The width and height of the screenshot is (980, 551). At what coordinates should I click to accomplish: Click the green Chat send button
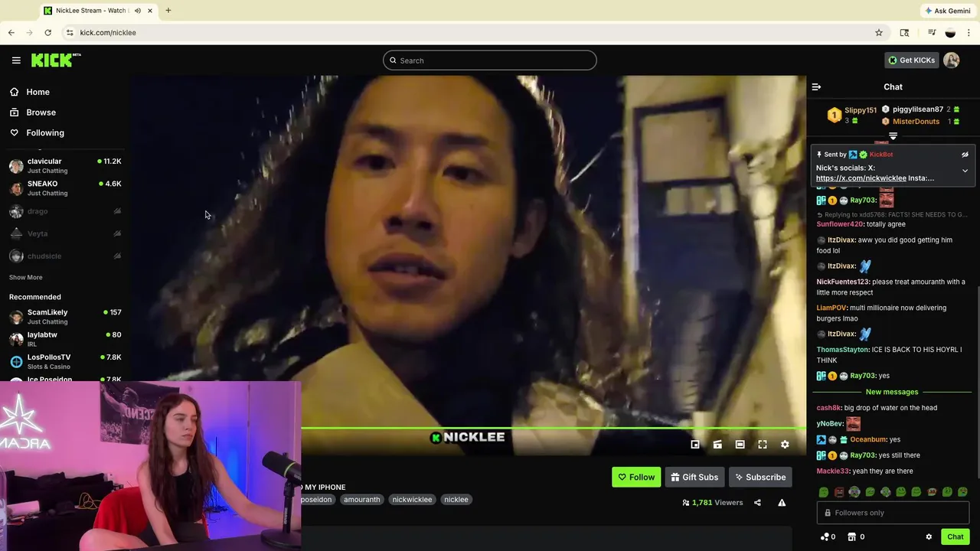955,537
